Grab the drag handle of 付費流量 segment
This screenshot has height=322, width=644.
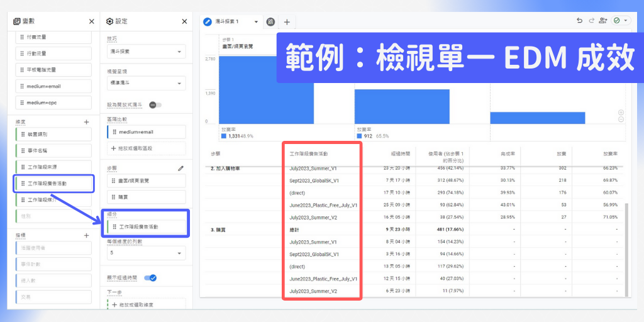click(x=22, y=37)
